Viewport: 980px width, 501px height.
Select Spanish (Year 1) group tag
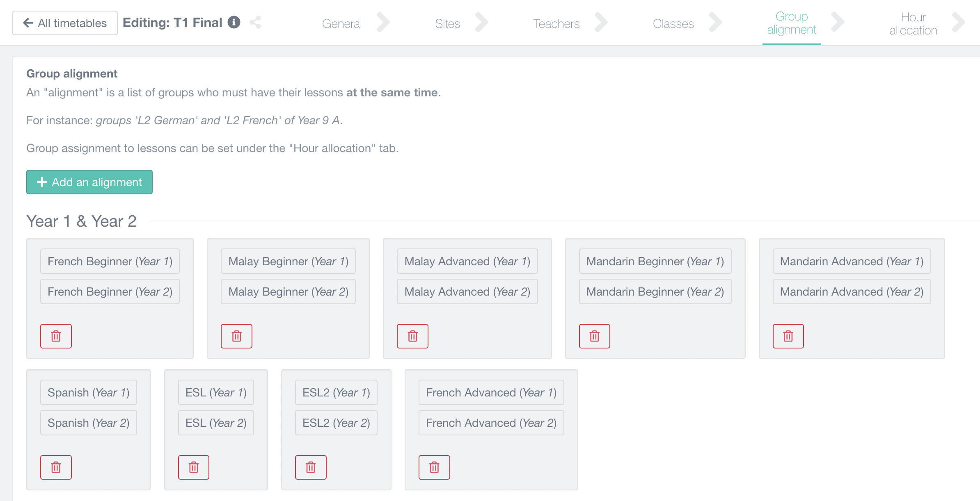89,392
